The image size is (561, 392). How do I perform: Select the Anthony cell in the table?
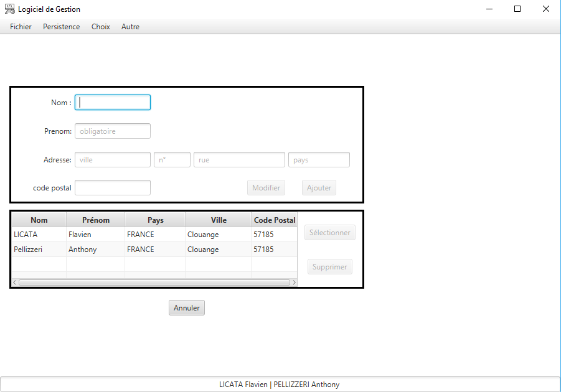[96, 250]
